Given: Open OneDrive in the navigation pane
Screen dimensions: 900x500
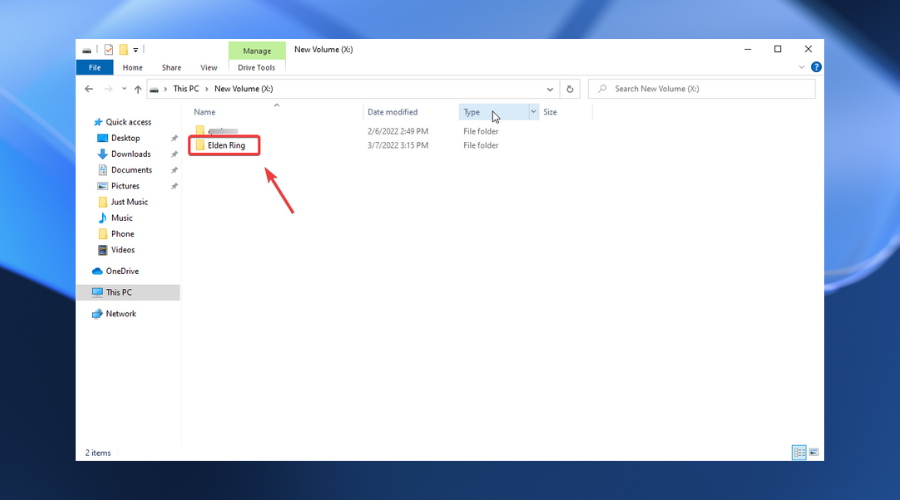Looking at the screenshot, I should pos(115,271).
